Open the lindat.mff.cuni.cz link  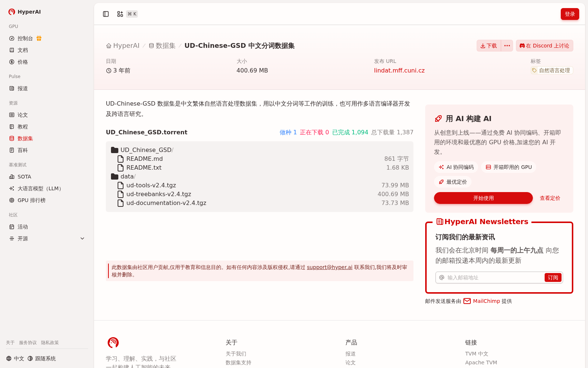click(x=399, y=70)
